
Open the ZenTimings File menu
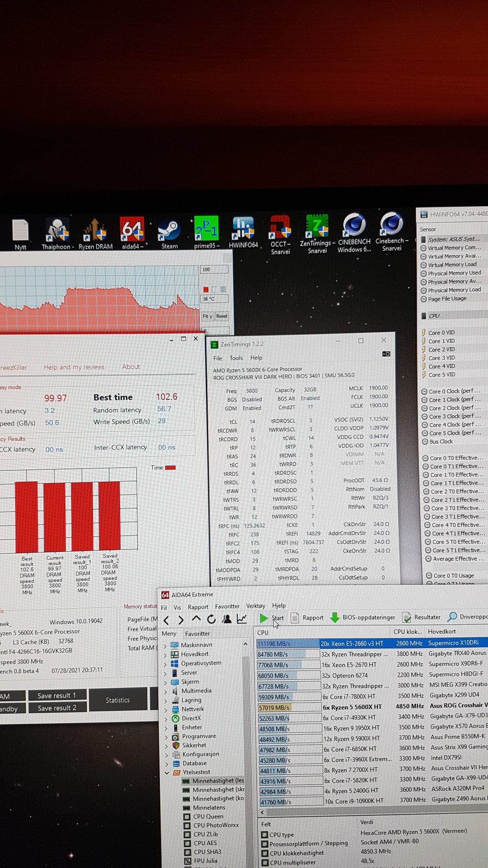(x=218, y=358)
